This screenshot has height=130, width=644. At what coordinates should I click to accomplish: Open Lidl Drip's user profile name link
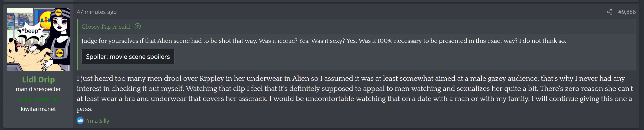tap(38, 80)
